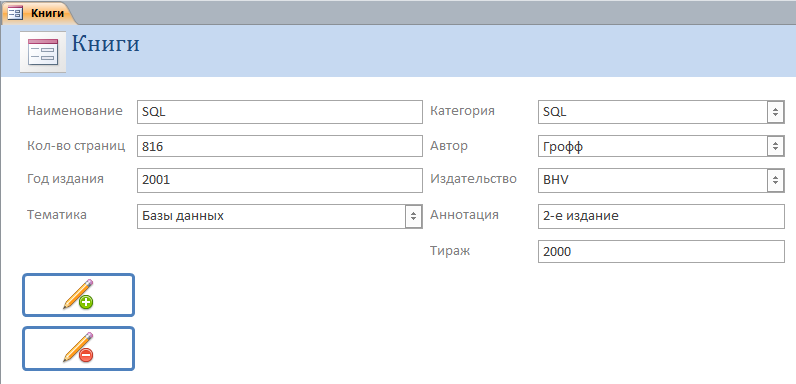Click the Книги form header title
The image size is (796, 384).
click(106, 44)
